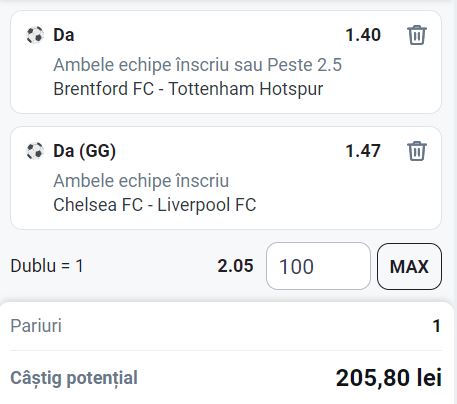This screenshot has height=404, width=457.
Task: Click the Câștig potențial label
Action: point(74,378)
